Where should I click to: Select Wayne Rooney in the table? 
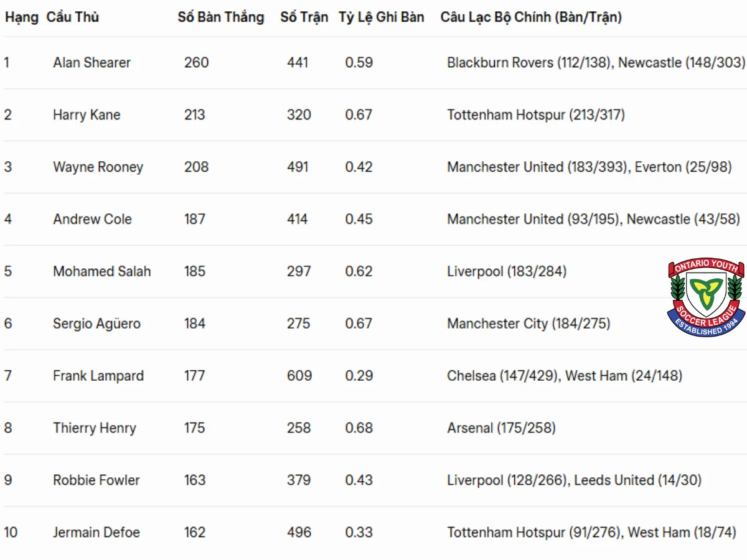tap(98, 167)
